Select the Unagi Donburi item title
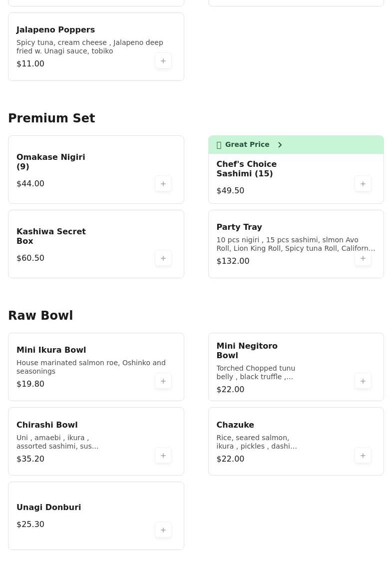 48,507
